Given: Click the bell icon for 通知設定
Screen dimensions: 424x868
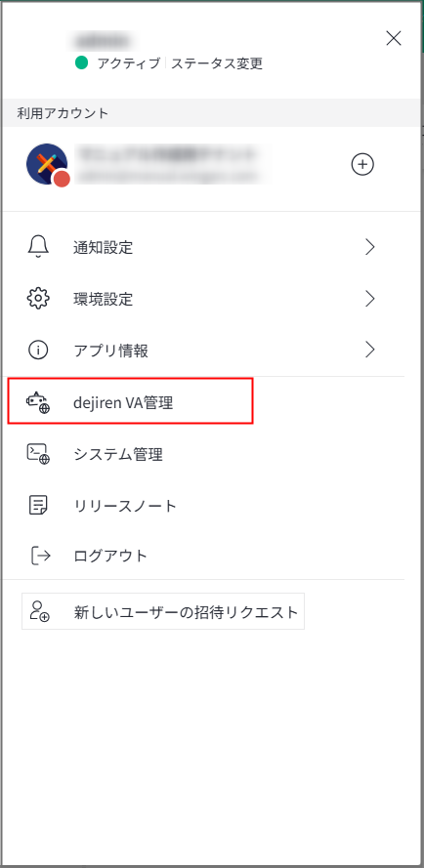Looking at the screenshot, I should 38,247.
